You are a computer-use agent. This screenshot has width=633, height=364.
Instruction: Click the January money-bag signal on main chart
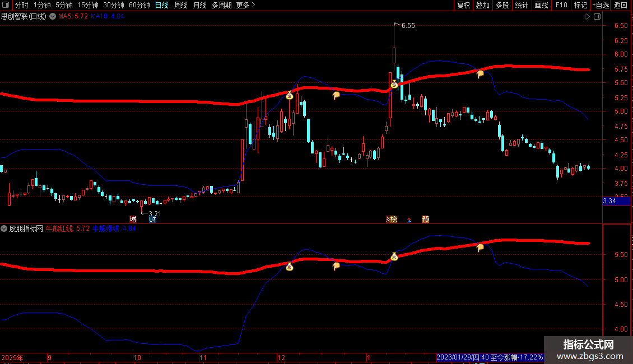pos(394,85)
